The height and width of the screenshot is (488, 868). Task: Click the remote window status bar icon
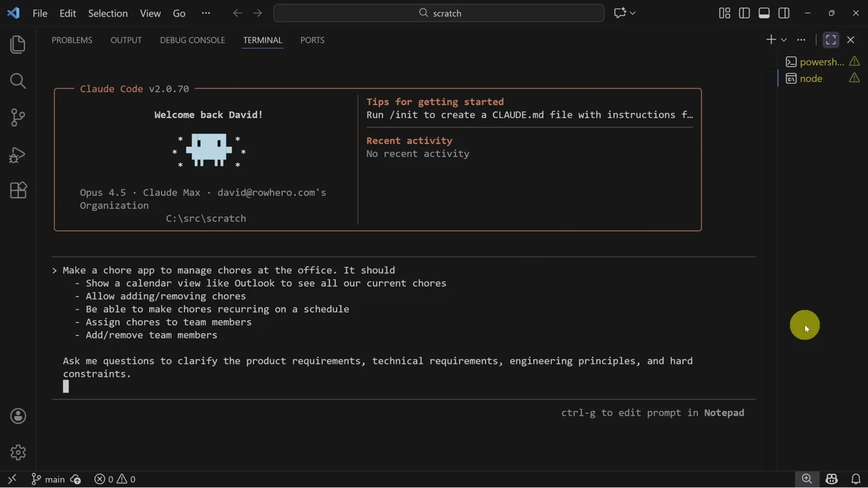[12, 479]
